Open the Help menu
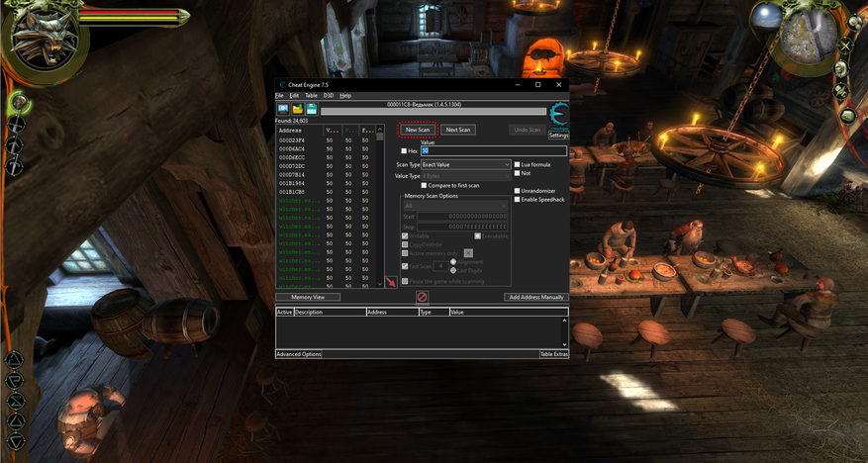This screenshot has width=868, height=463. (x=345, y=96)
